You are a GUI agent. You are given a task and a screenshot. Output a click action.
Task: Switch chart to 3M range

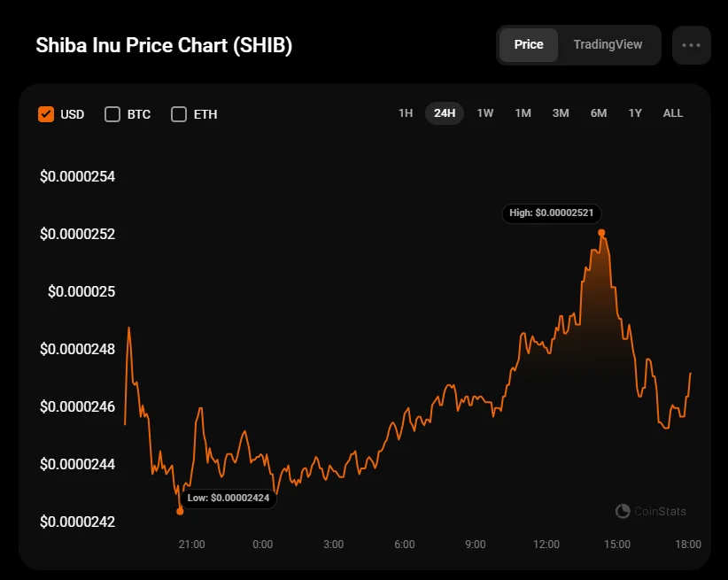tap(561, 113)
